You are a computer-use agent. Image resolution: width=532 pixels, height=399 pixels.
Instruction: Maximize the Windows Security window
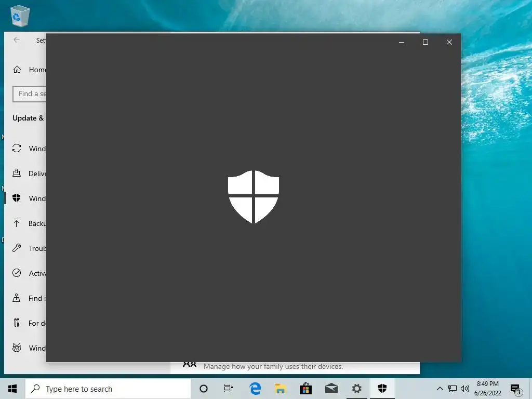425,42
